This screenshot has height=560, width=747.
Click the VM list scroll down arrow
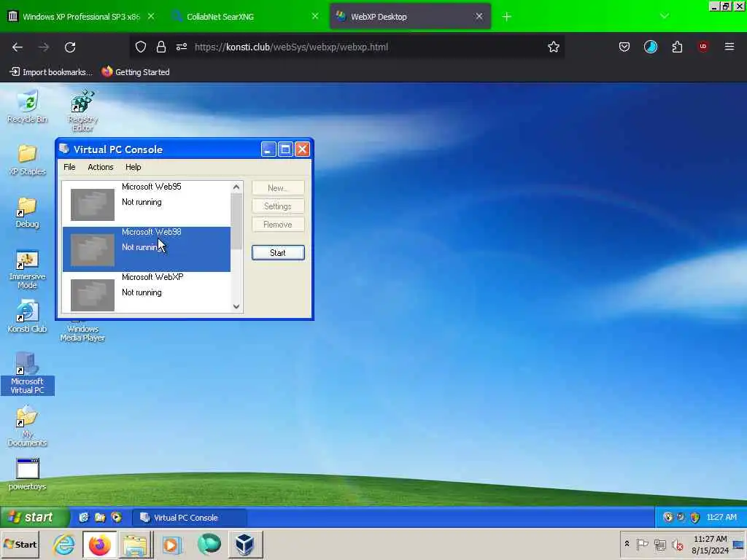coord(236,306)
